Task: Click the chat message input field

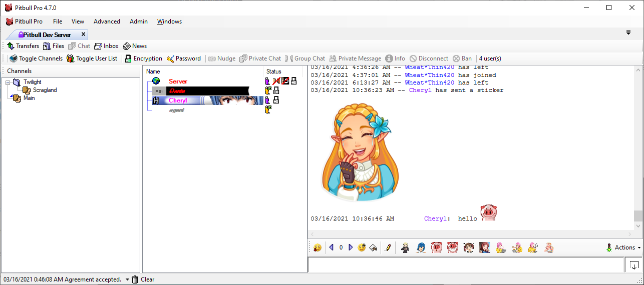Action: click(466, 264)
